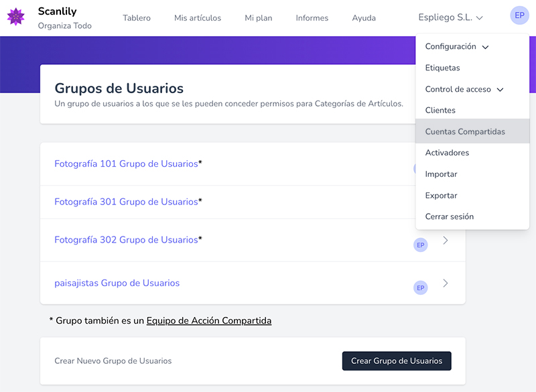Open Mis artículos in the navigation
The height and width of the screenshot is (392, 536).
tap(198, 18)
